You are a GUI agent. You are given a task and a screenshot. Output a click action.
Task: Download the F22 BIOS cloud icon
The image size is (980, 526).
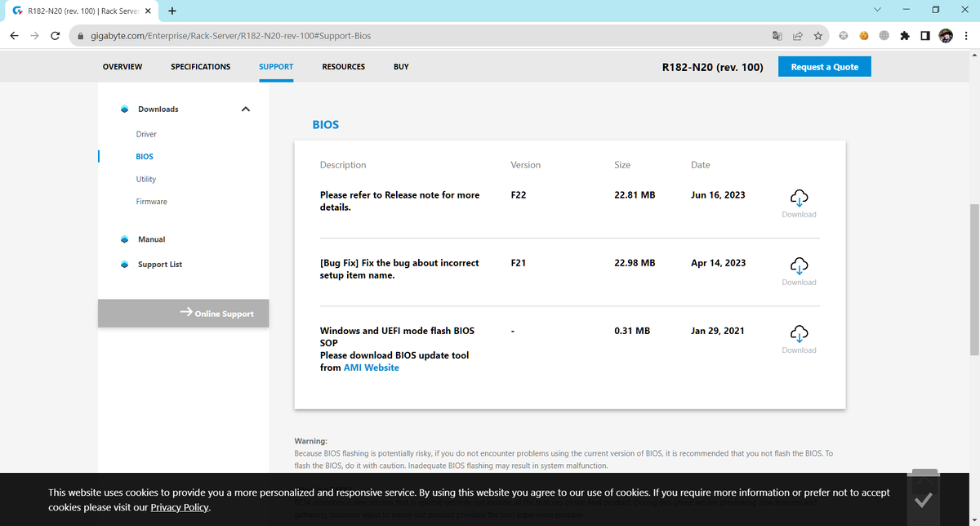click(x=799, y=197)
